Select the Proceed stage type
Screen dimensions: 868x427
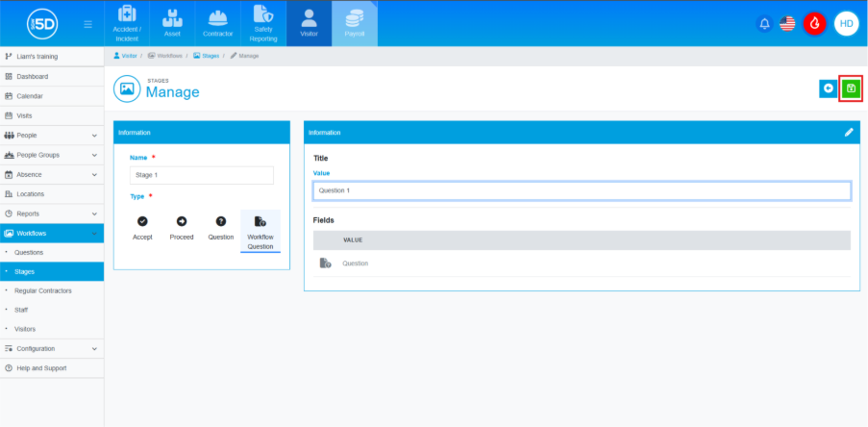pyautogui.click(x=182, y=227)
